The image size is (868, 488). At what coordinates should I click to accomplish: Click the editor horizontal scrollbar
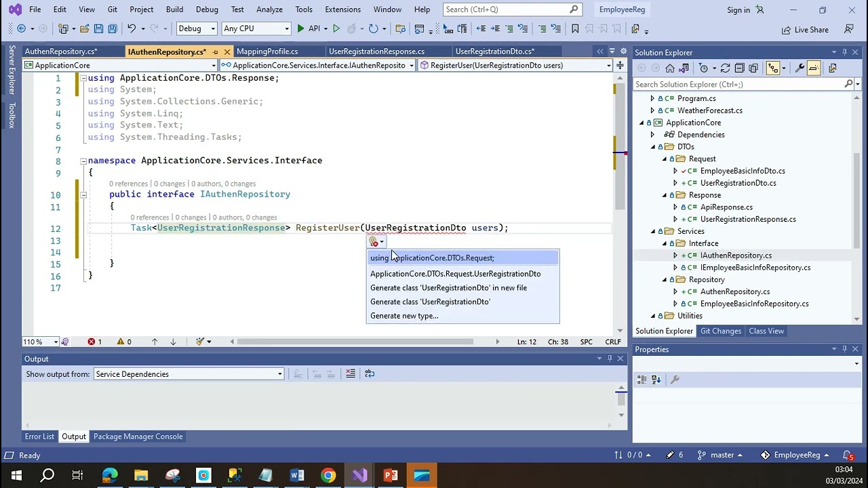tap(355, 342)
